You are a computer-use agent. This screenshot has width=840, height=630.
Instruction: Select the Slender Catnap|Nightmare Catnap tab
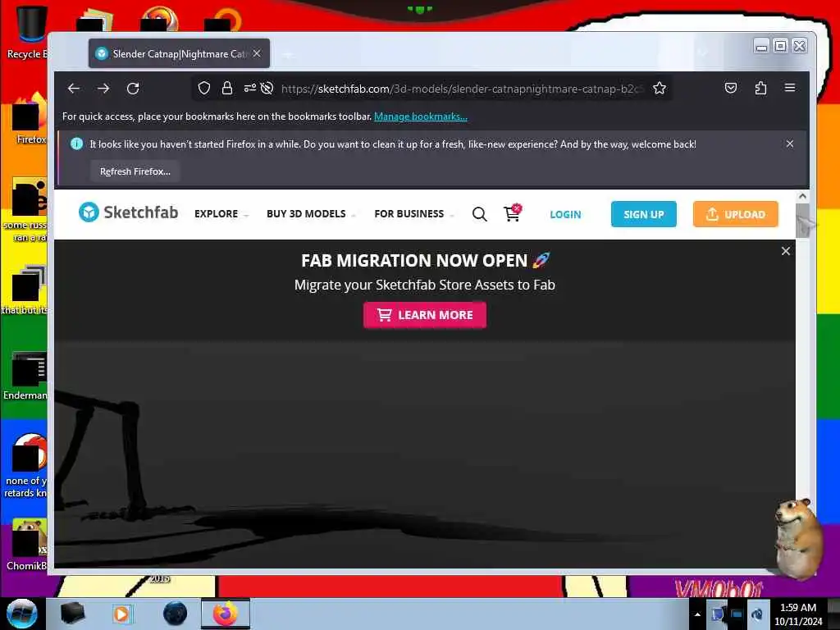click(179, 53)
